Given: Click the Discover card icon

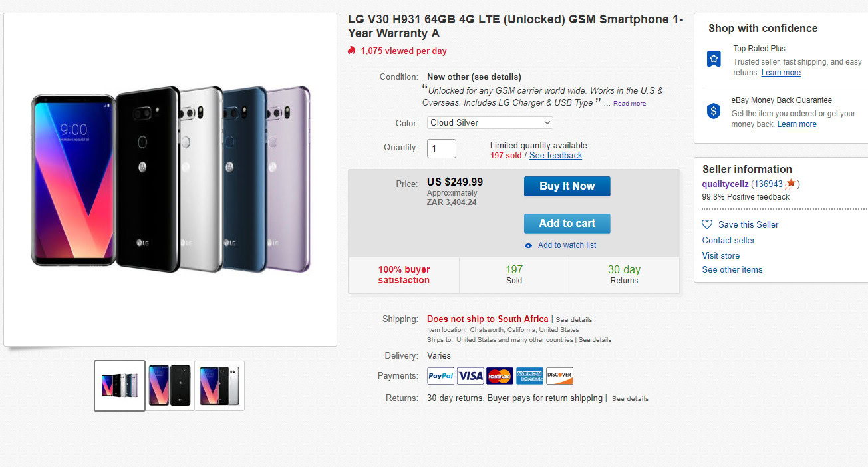Looking at the screenshot, I should point(559,376).
